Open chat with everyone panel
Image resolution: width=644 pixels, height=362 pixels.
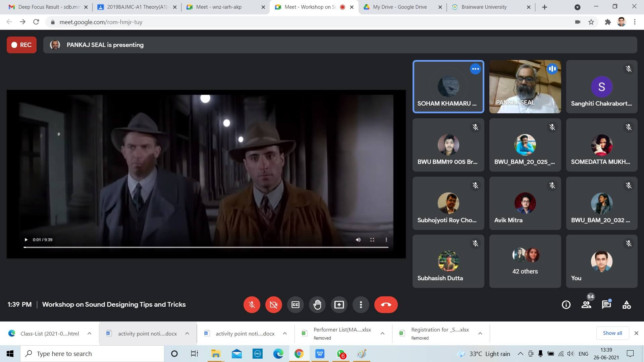click(x=606, y=305)
